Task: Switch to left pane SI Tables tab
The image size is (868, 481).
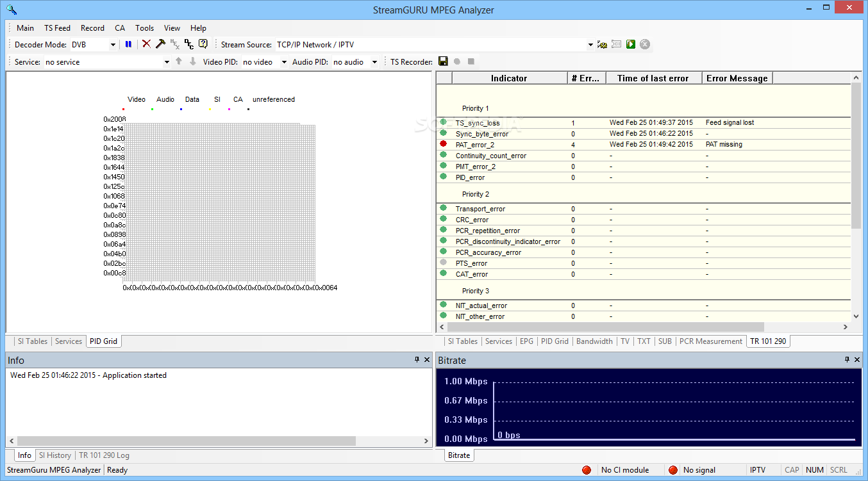Action: click(x=32, y=341)
